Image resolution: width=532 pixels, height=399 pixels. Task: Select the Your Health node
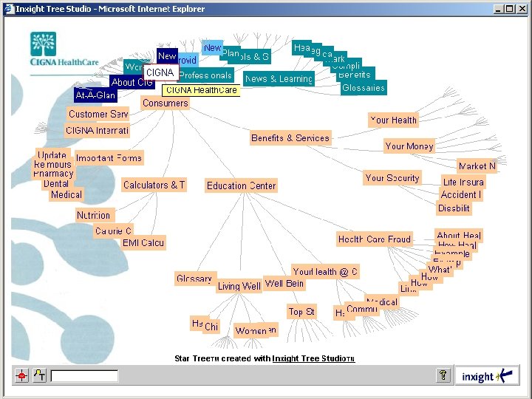(393, 120)
